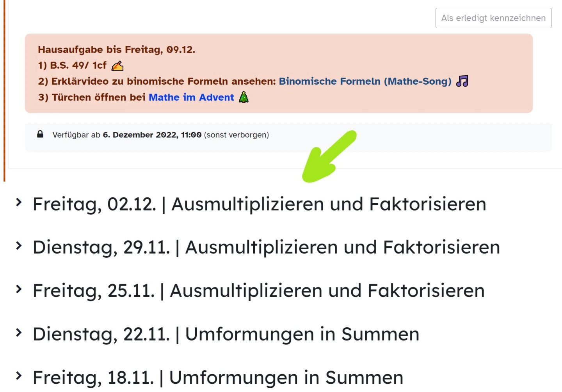Open section title 'Freitag, 02.12. | Ausmultiplizieren und Faktorisieren'
562x392 pixels.
click(x=259, y=204)
